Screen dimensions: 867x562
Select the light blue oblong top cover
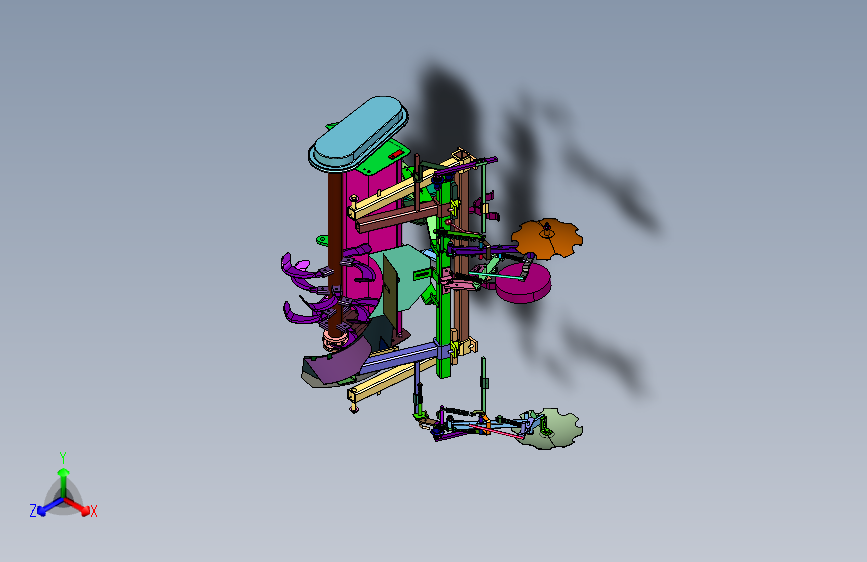tap(358, 134)
